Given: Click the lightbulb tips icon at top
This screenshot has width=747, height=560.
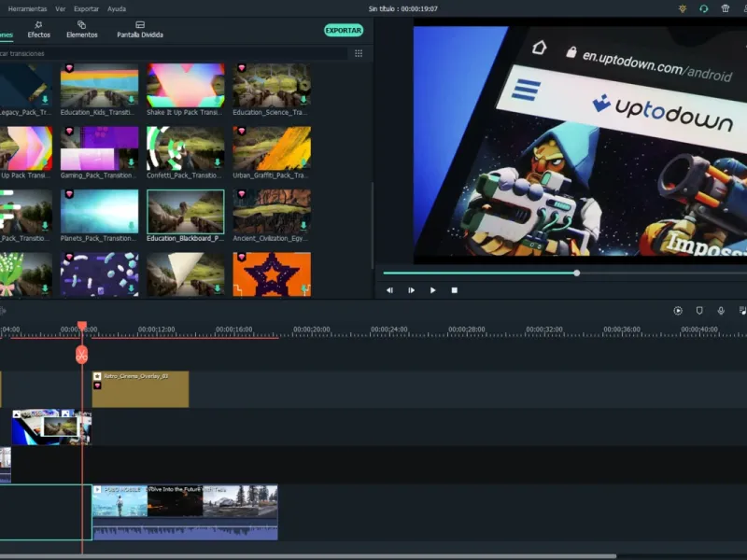Looking at the screenshot, I should [683, 8].
